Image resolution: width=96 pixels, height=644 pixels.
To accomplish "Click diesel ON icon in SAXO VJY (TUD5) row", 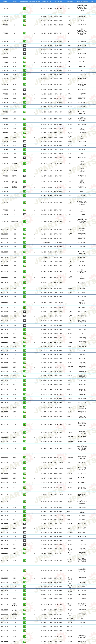I will 25,141.
